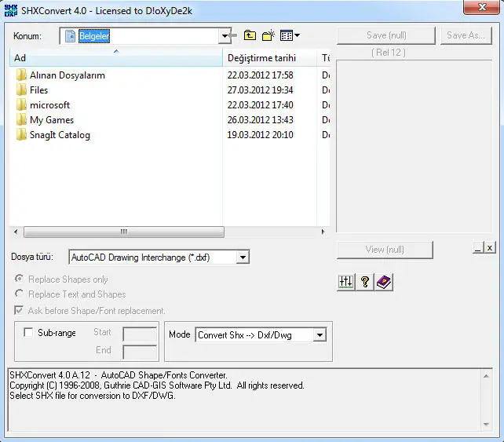
Task: Open the Dosya türü file type dropdown
Action: pos(243,258)
